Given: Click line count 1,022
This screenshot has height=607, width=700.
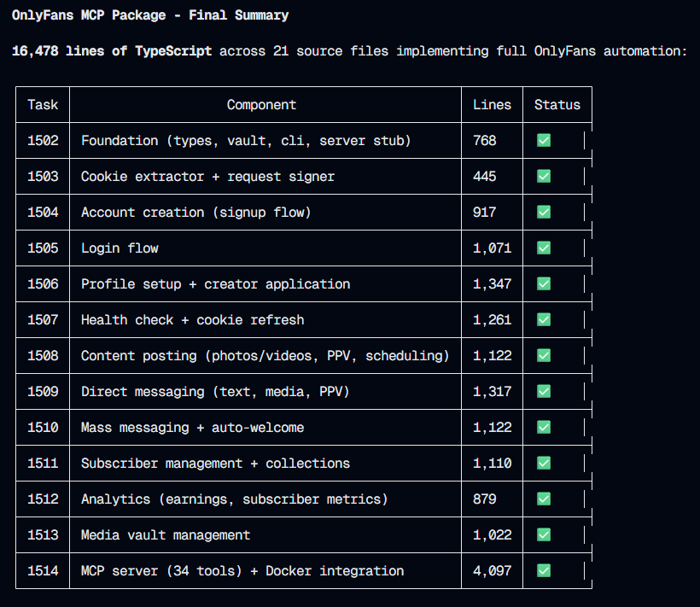Looking at the screenshot, I should 492,534.
